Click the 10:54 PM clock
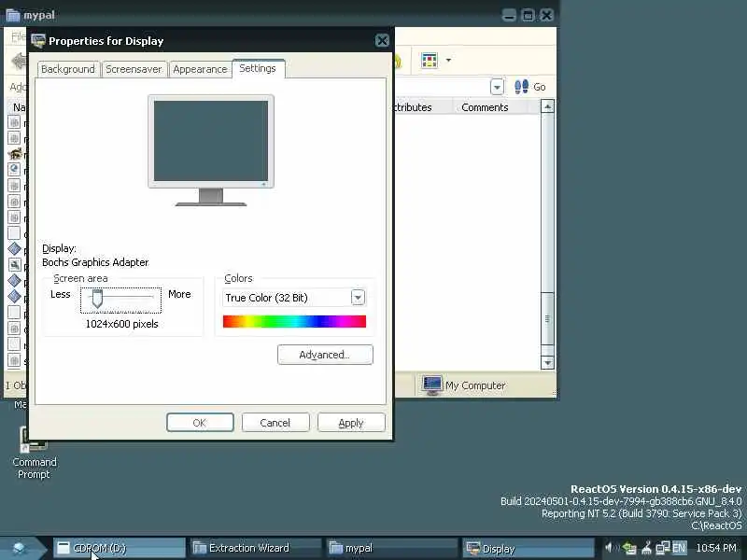The width and height of the screenshot is (747, 560). [x=716, y=548]
